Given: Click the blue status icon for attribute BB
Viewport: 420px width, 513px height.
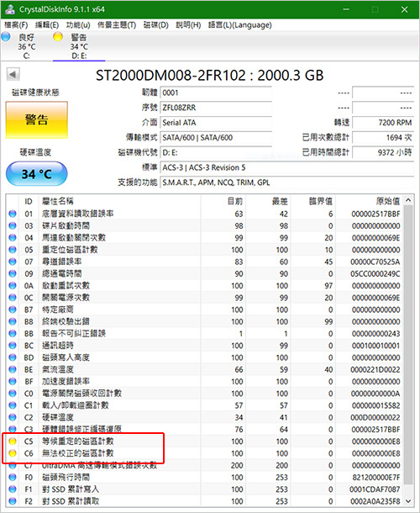Looking at the screenshot, I should [x=13, y=333].
